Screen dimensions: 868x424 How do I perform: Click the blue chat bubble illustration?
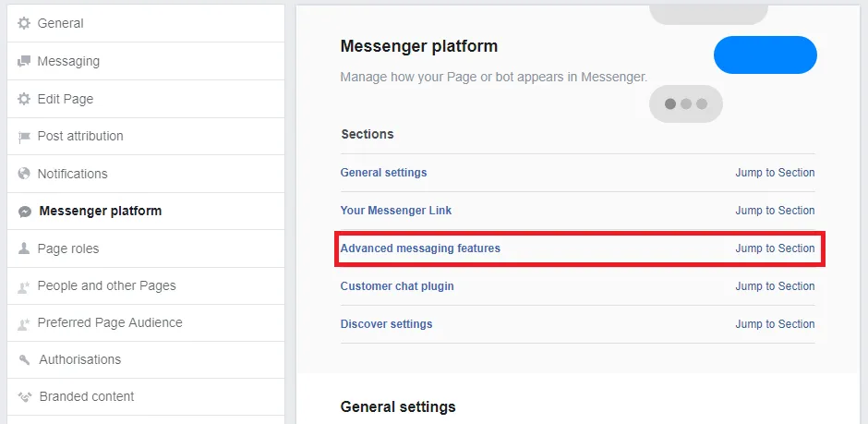point(765,55)
